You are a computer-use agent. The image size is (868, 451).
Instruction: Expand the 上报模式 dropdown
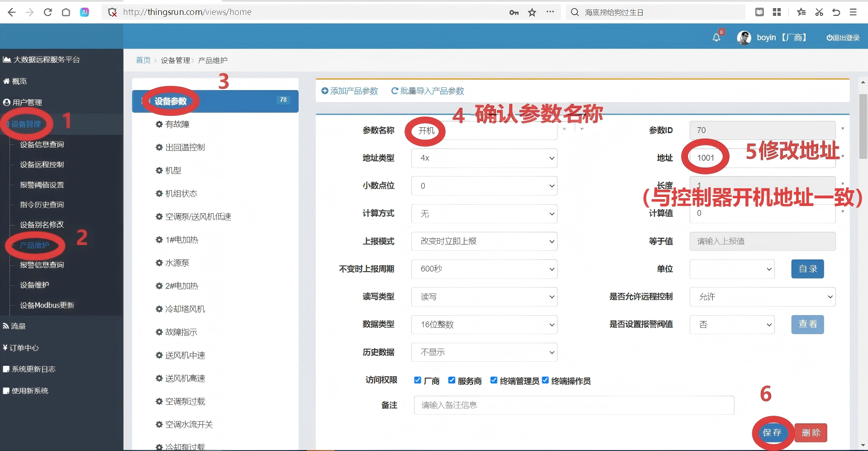point(484,241)
